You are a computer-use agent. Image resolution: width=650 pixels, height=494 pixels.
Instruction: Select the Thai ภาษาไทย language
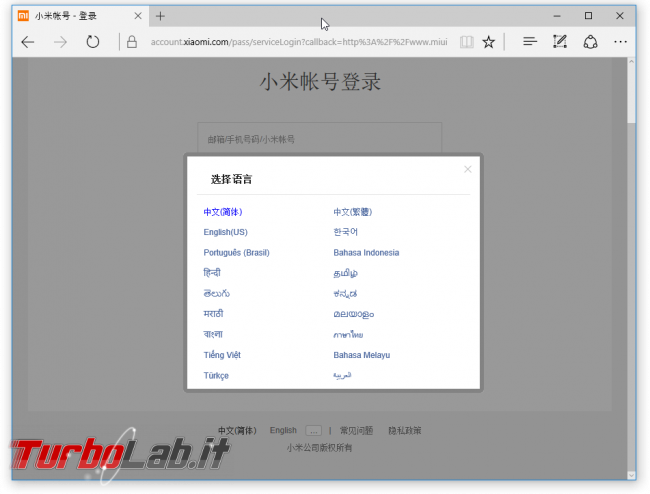point(348,334)
